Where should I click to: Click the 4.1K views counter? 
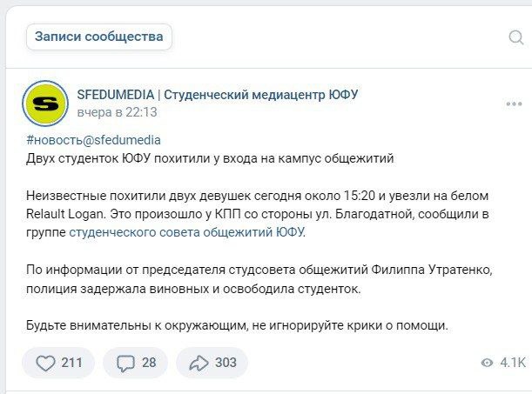coord(513,363)
